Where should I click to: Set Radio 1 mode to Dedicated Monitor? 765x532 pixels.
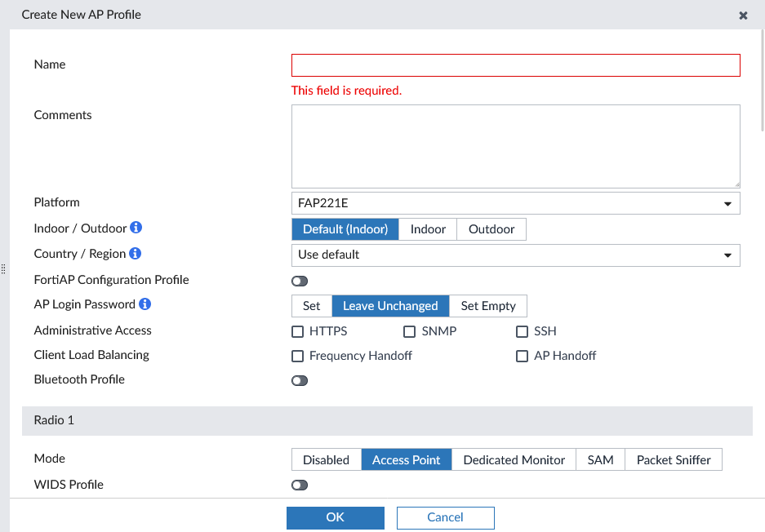click(513, 459)
